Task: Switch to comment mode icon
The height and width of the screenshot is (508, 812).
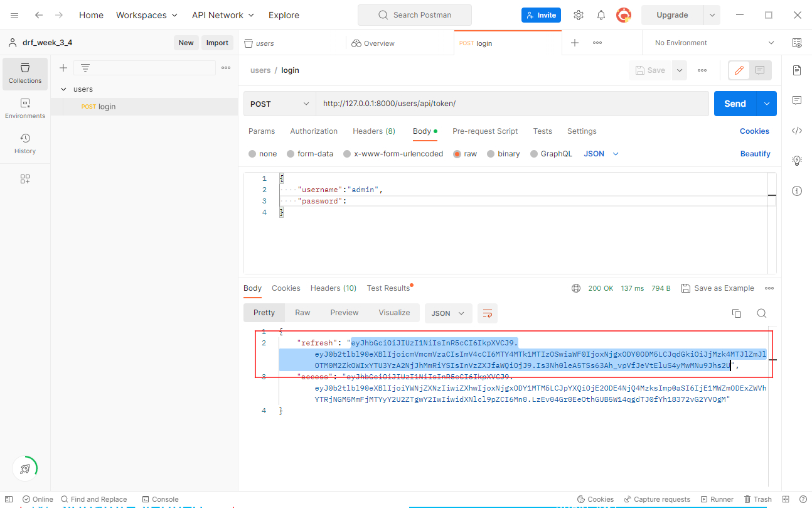Action: 760,70
